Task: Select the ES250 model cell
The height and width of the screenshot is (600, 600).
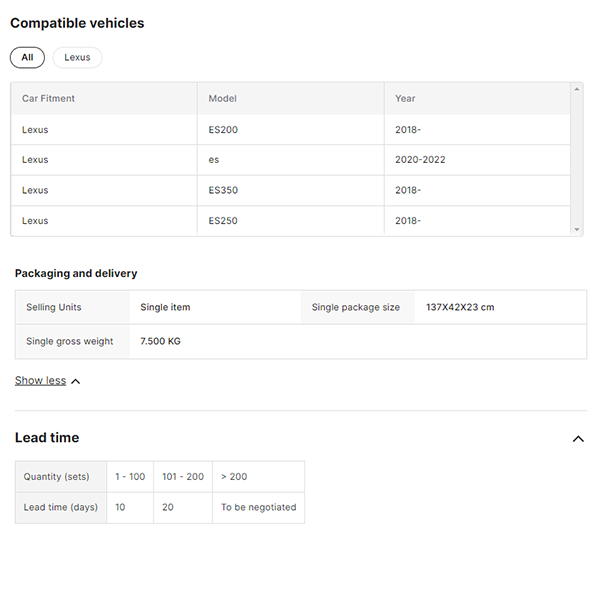Action: click(x=223, y=220)
